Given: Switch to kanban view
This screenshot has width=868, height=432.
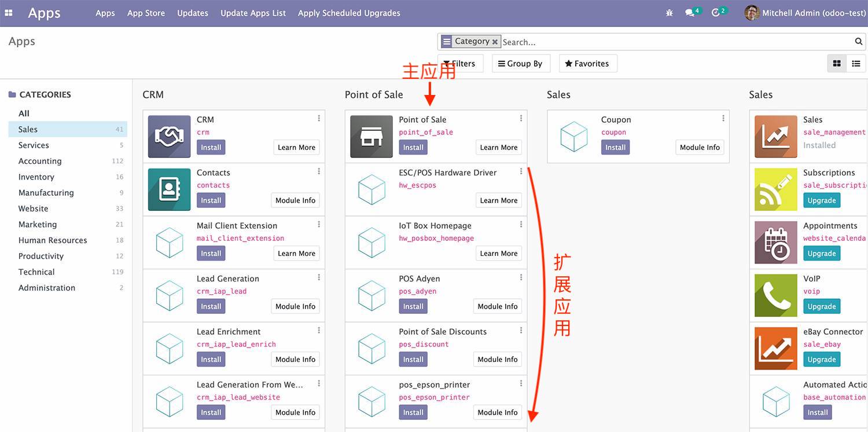Looking at the screenshot, I should pos(837,64).
